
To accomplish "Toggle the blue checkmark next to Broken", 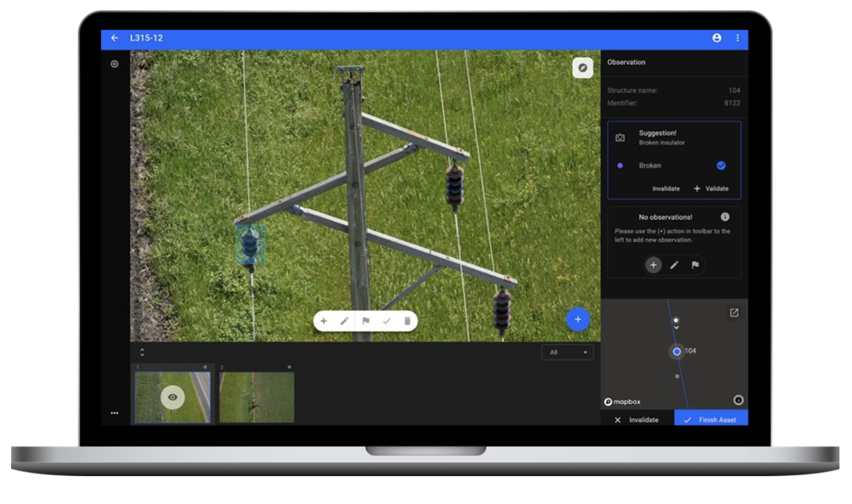I will click(721, 166).
